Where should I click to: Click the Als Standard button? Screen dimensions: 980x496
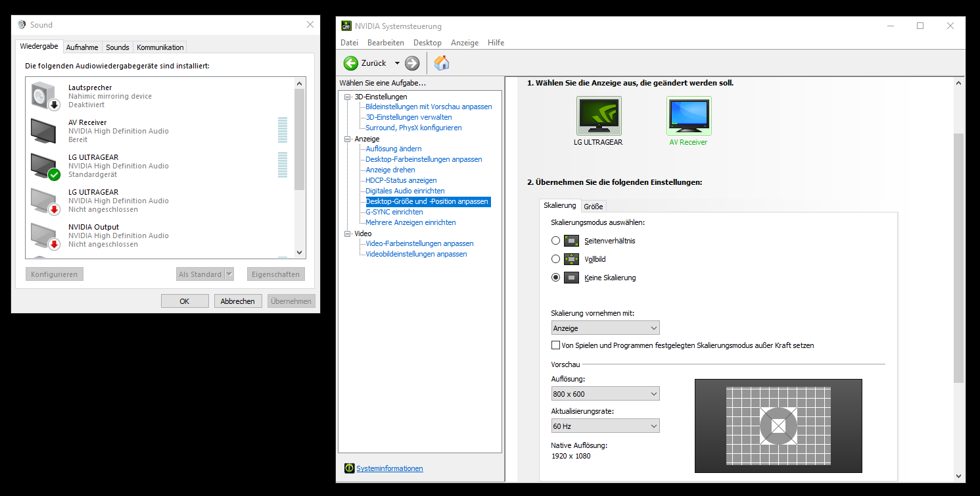(x=200, y=274)
